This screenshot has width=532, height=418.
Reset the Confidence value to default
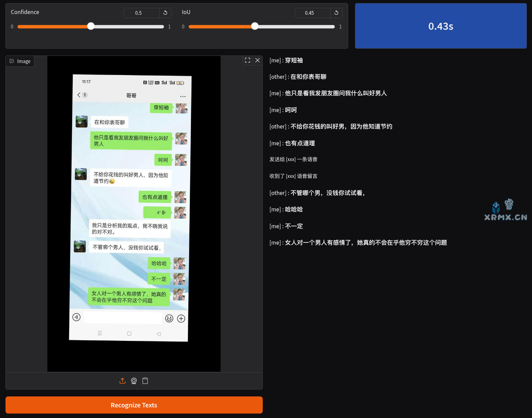coord(165,13)
